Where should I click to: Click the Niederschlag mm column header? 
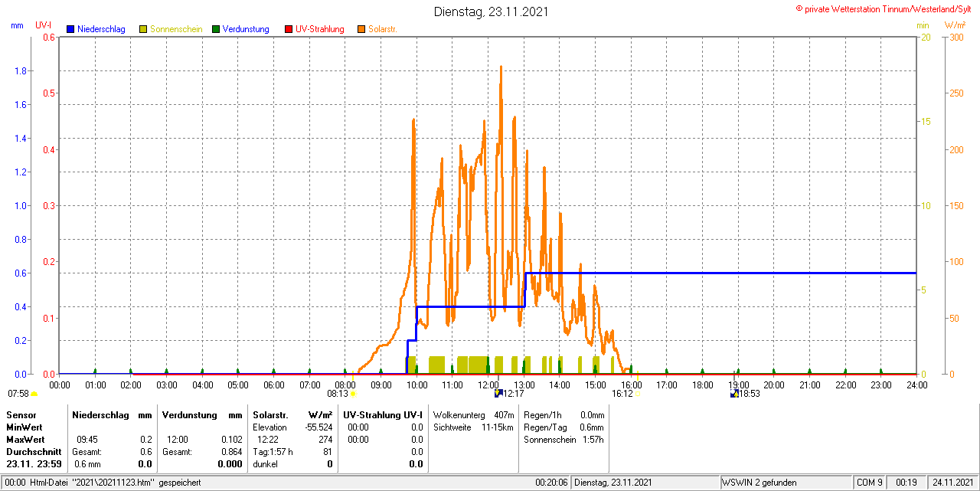(x=113, y=415)
